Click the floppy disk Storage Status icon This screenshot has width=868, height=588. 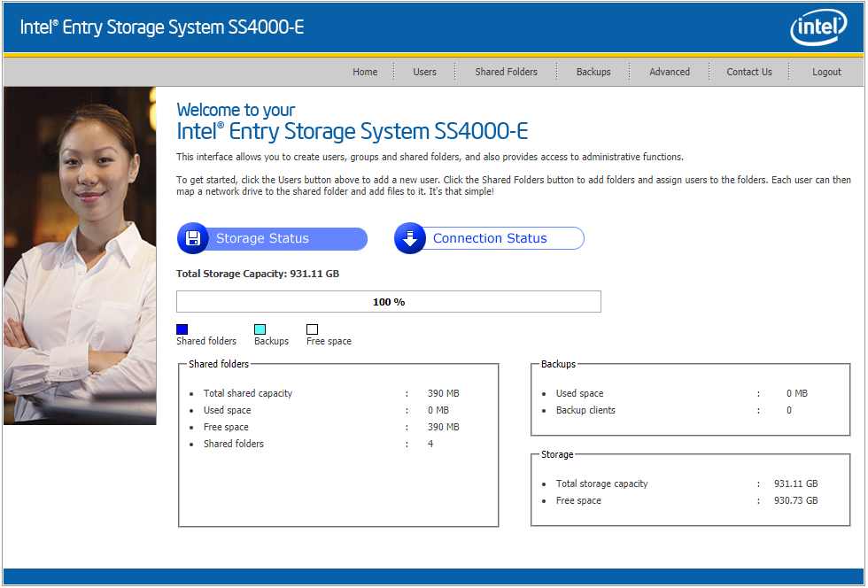tap(193, 238)
